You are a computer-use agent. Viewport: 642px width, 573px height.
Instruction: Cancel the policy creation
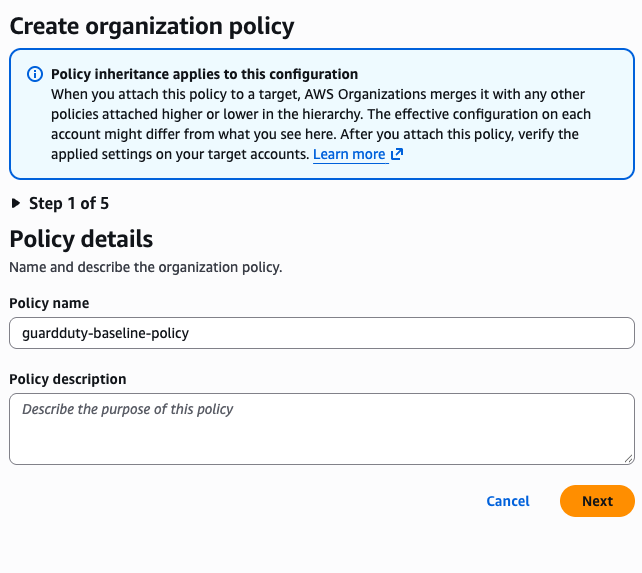(x=508, y=501)
